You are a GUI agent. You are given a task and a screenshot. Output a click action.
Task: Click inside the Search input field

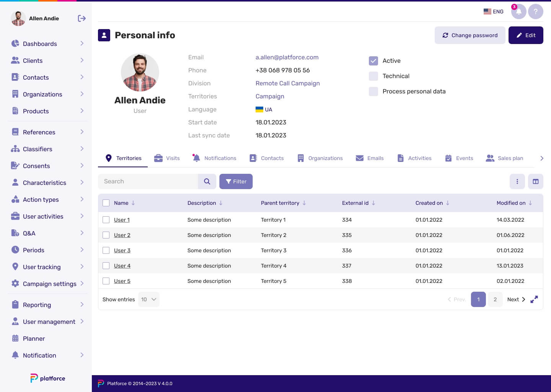coord(148,181)
